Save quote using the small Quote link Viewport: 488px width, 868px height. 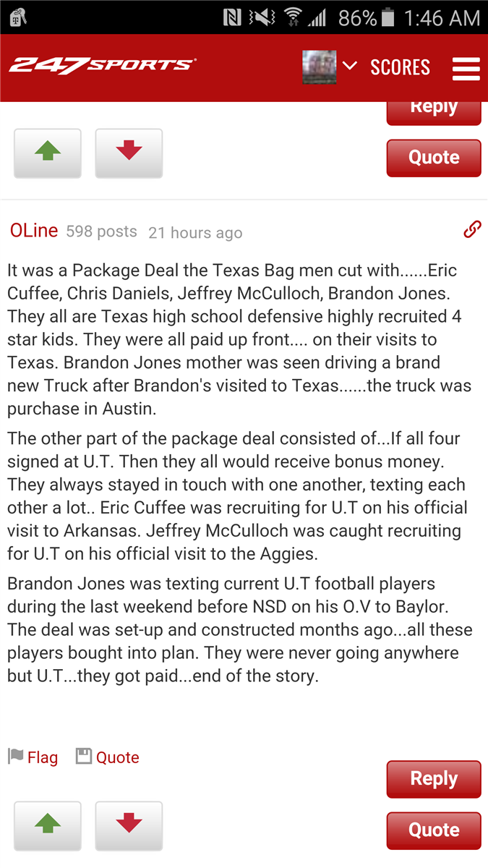pyautogui.click(x=108, y=757)
